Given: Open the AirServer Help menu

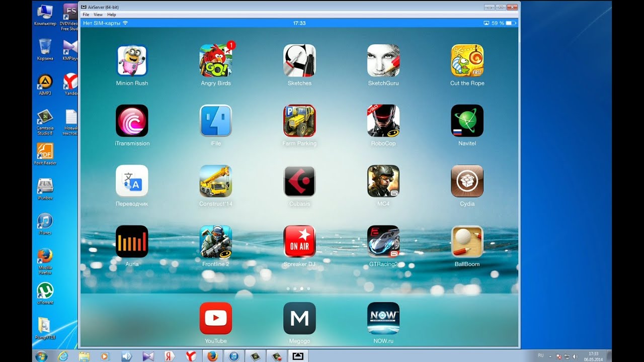Looking at the screenshot, I should pos(112,15).
